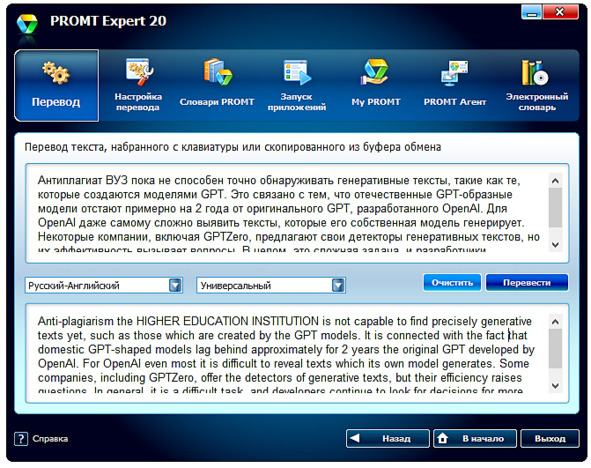Launch Запуск приложений icon

(297, 72)
